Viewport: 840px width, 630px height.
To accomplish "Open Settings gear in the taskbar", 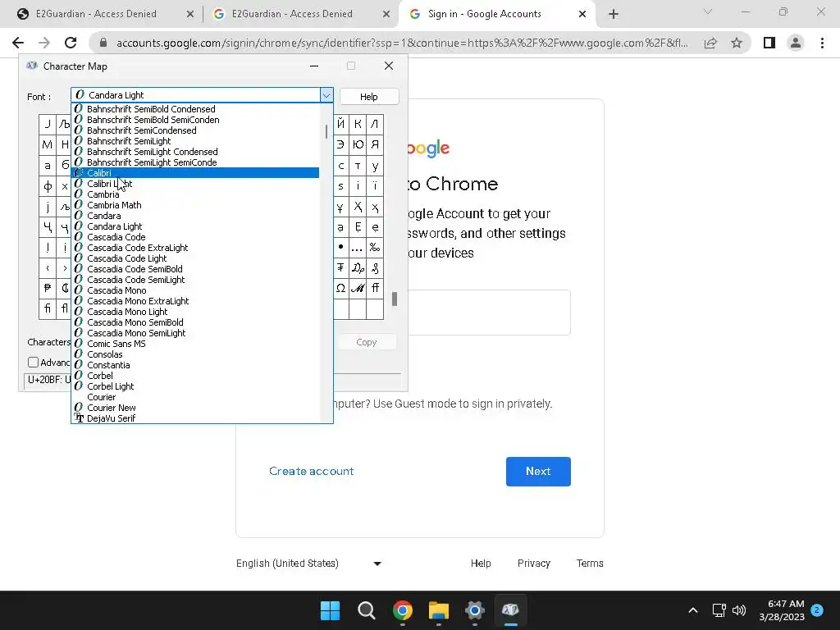I will pos(475,610).
